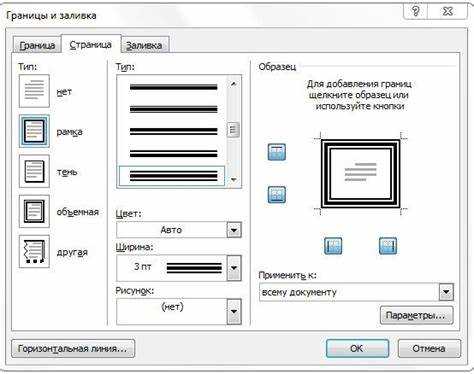Close the 'Границы и заливка' dialog

pos(448,11)
